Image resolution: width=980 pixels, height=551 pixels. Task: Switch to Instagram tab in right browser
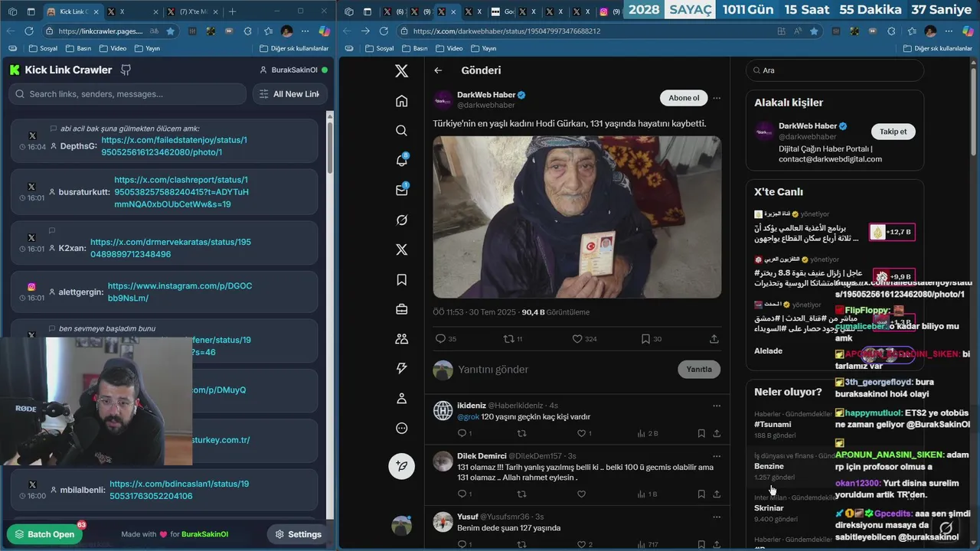[x=609, y=11]
